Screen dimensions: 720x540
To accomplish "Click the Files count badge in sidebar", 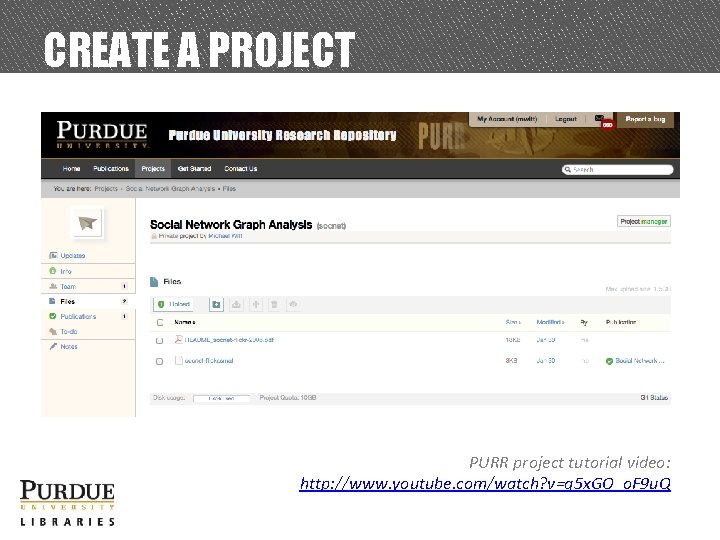I will pos(124,301).
